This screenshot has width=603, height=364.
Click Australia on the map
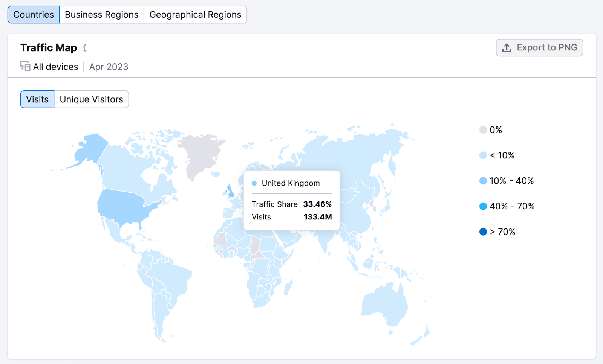pos(385,304)
